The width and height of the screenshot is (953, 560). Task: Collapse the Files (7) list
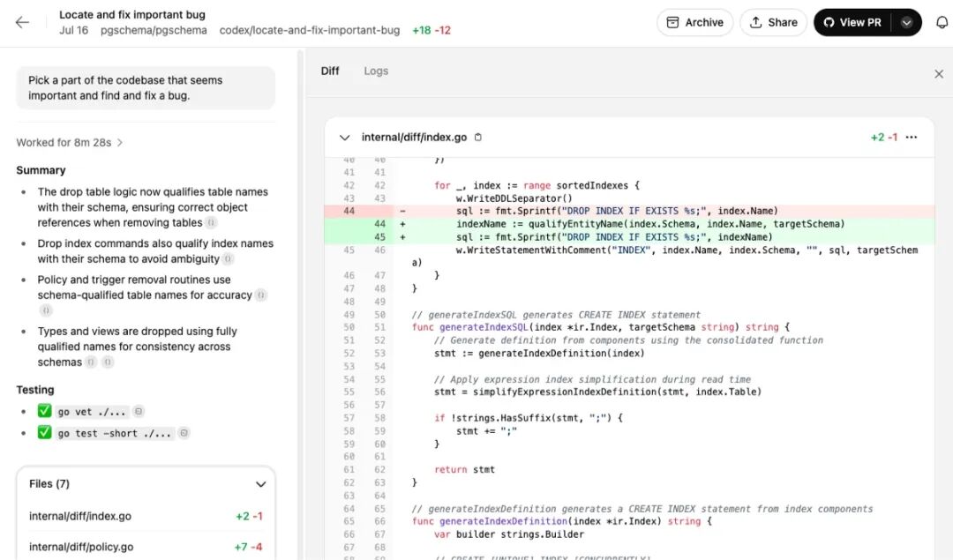pyautogui.click(x=260, y=484)
